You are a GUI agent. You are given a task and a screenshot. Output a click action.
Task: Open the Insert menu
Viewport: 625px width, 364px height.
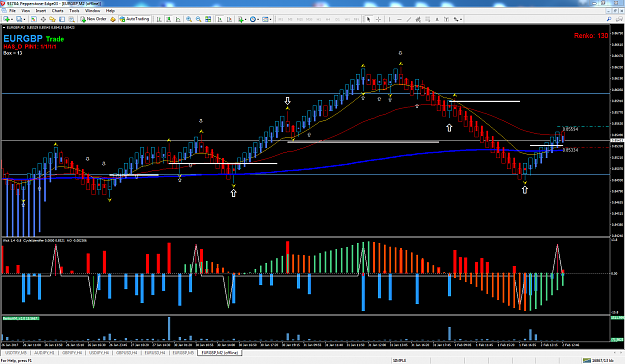[x=41, y=11]
